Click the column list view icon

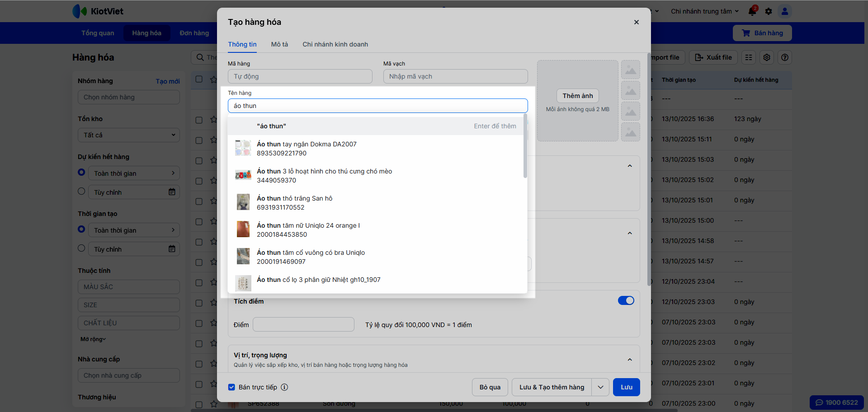749,57
